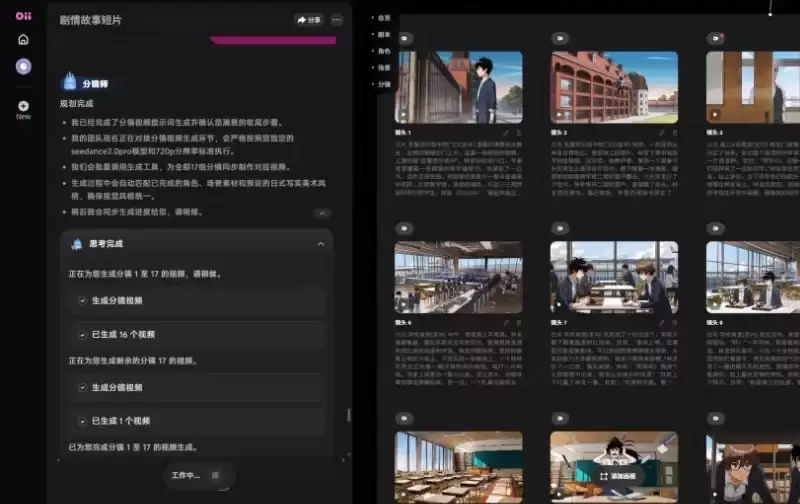Click the chat panel vertical scrollbar handle

click(349, 415)
